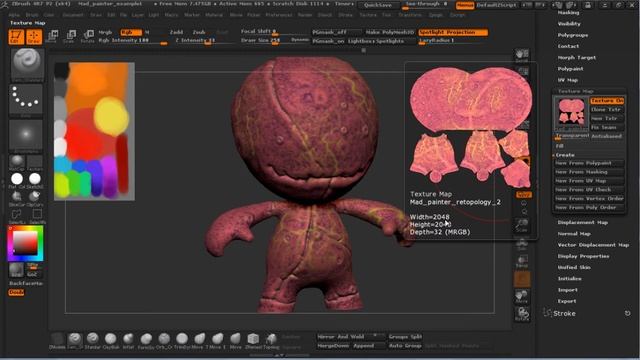The height and width of the screenshot is (360, 640).
Task: Open the MatCap material selector
Action: [17, 163]
